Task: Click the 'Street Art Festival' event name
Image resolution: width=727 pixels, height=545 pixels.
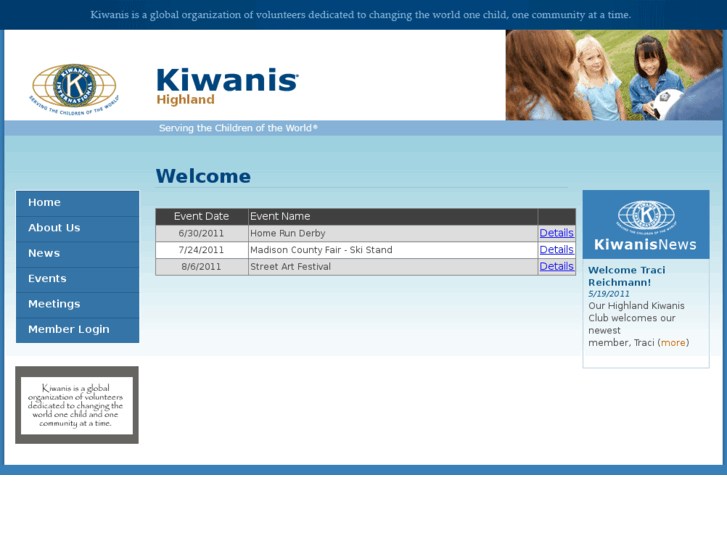Action: click(x=290, y=267)
